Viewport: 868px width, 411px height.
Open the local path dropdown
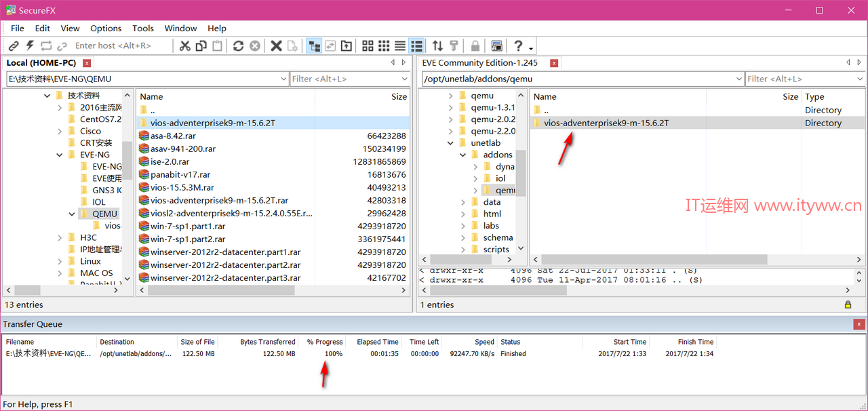pos(283,79)
